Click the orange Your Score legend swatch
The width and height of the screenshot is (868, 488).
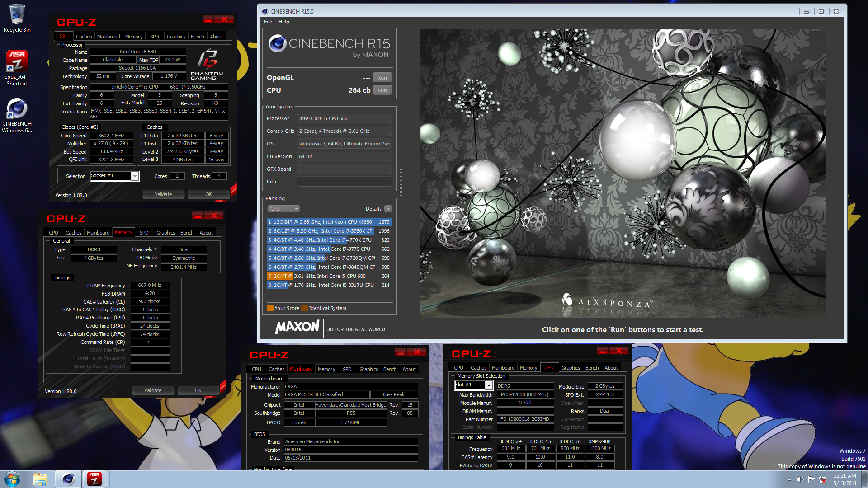[270, 308]
